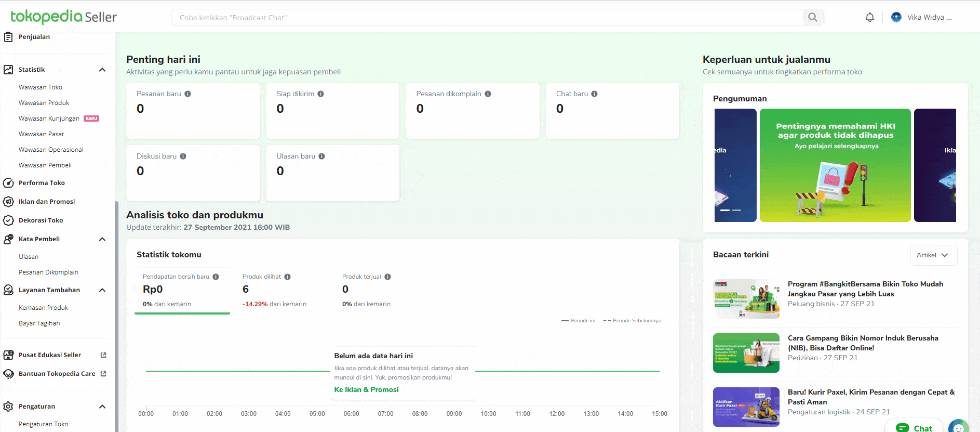Click info icon beside Pesanan dikomplain
The height and width of the screenshot is (432, 980).
(x=488, y=94)
